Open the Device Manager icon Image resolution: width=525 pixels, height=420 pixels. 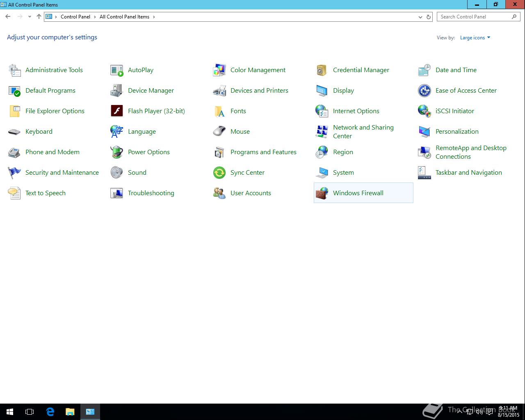tap(117, 91)
